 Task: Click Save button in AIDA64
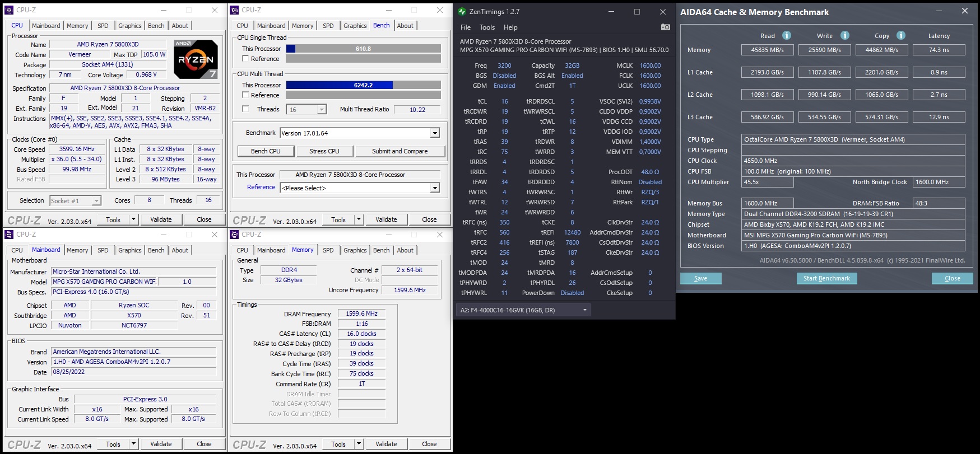(701, 278)
